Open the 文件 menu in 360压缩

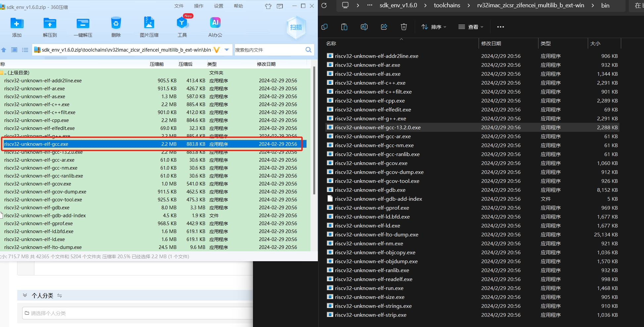pos(179,6)
